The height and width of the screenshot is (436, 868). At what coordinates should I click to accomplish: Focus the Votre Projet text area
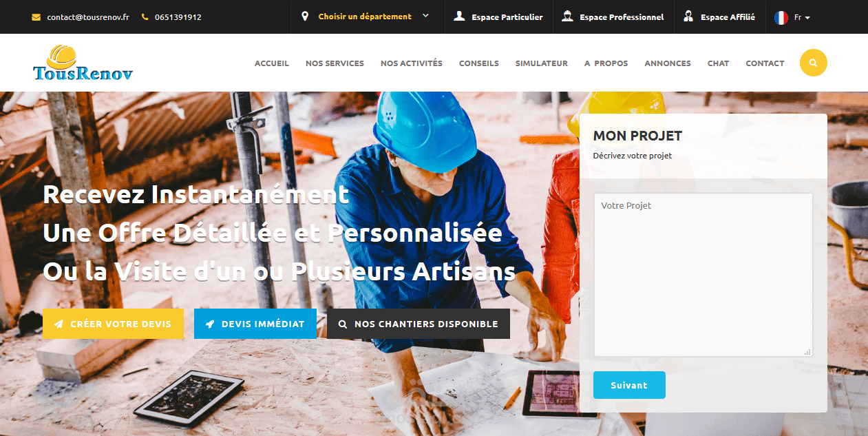(703, 275)
